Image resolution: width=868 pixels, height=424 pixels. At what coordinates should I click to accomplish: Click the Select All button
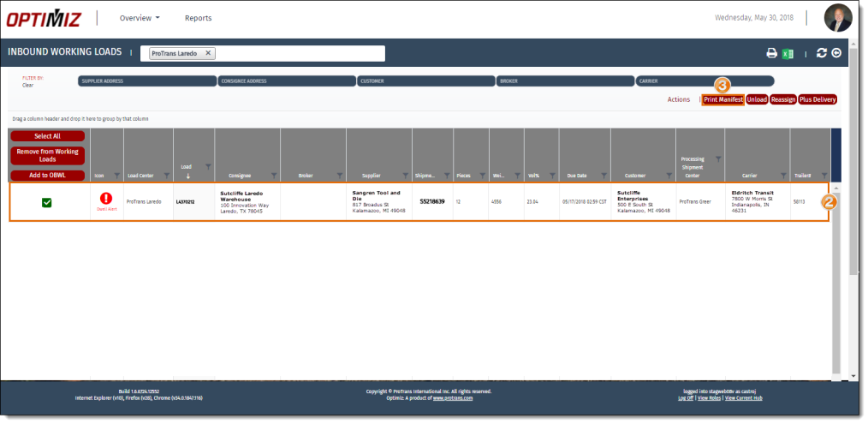tap(47, 136)
